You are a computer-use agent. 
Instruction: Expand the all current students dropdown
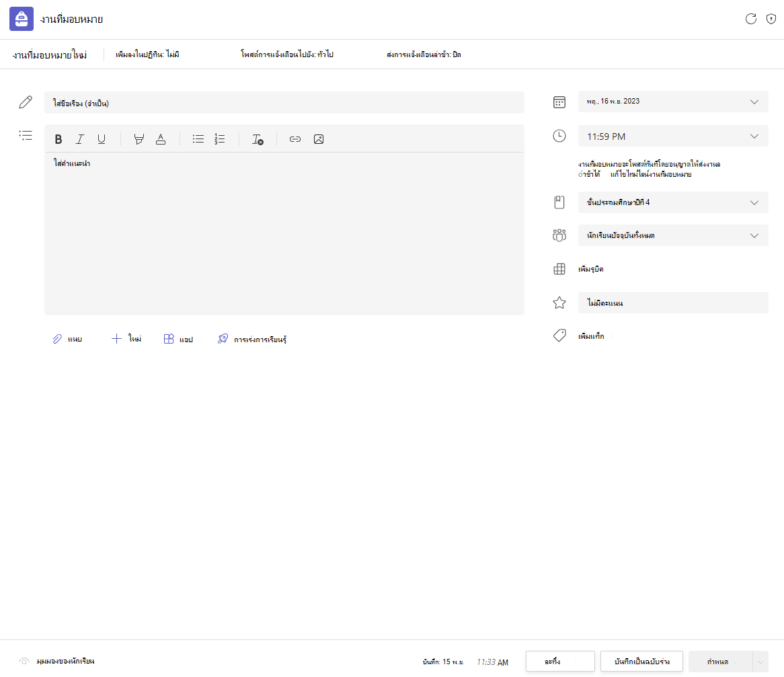click(673, 235)
